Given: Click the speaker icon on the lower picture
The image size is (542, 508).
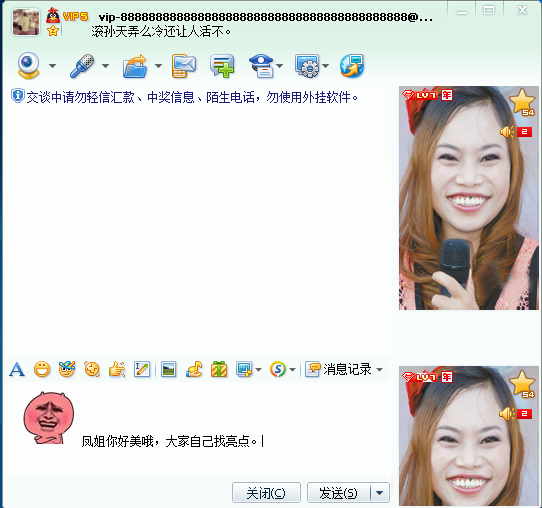Looking at the screenshot, I should tap(507, 414).
